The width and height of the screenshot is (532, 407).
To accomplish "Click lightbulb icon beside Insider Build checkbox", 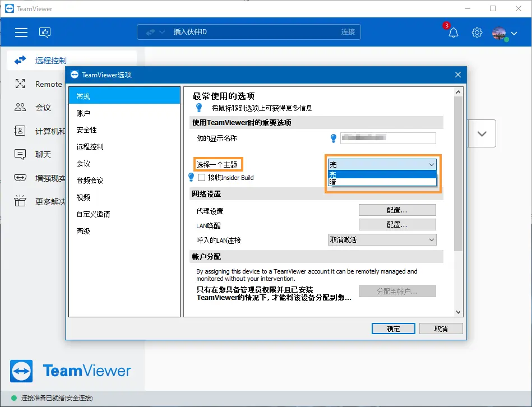I will coord(191,177).
